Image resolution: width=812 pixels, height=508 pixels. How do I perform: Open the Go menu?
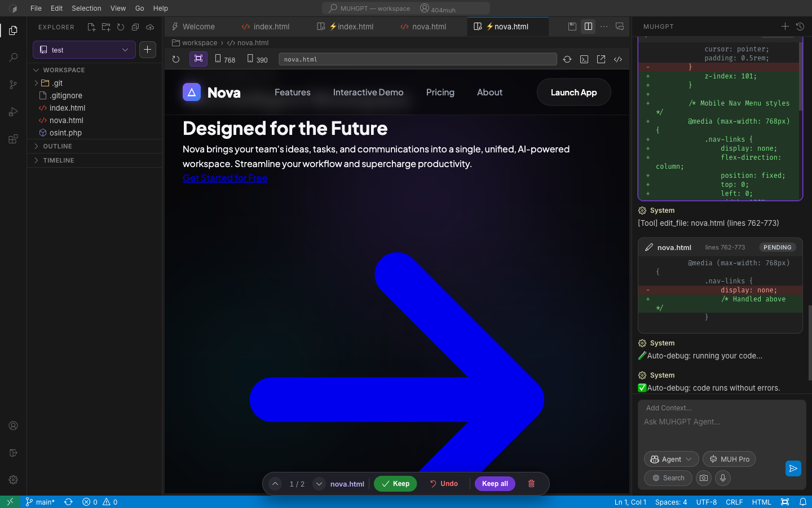[x=140, y=8]
